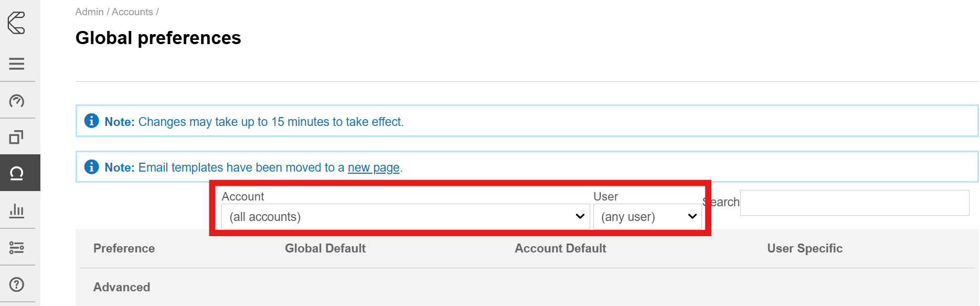Select the highlighted dark sidebar icon

17,173
